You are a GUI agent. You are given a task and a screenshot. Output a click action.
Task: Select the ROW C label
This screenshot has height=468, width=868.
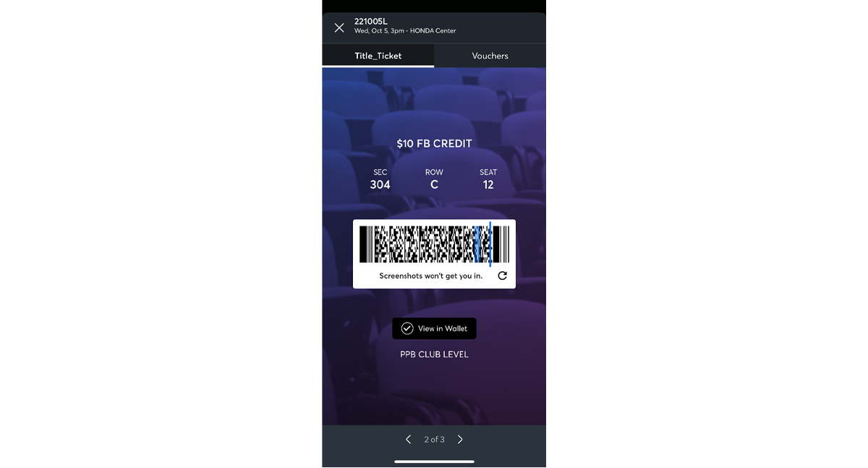click(x=434, y=179)
